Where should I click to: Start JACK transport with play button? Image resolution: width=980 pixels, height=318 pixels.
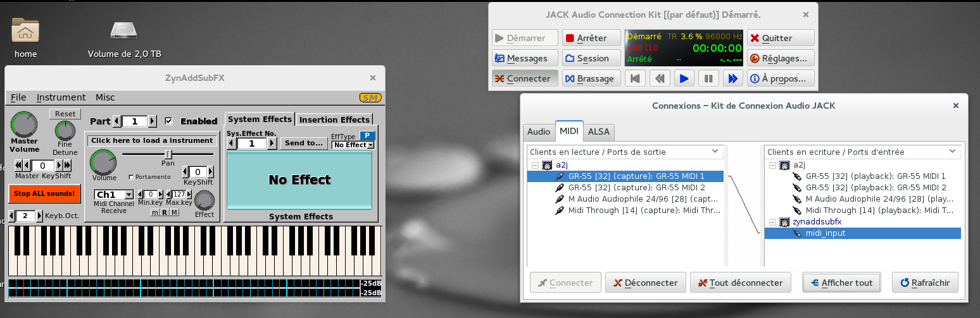tap(684, 78)
